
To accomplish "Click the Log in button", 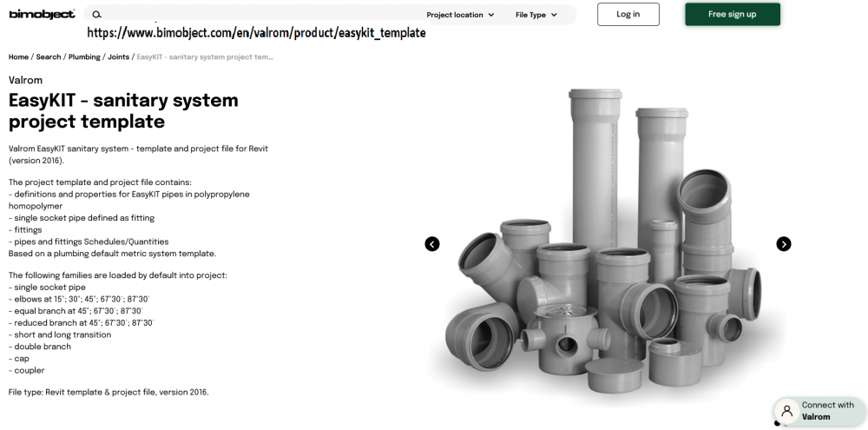I will (628, 15).
